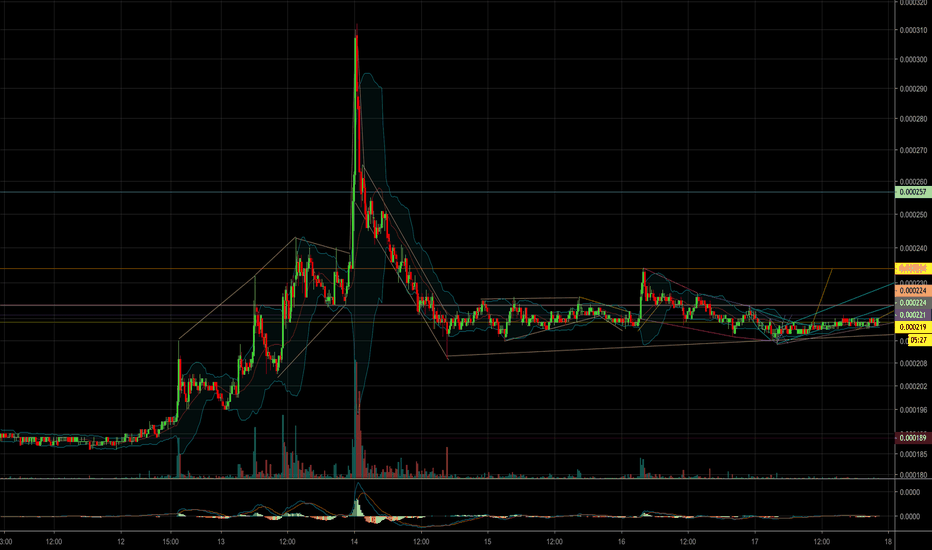Click date 15 on the time axis
The height and width of the screenshot is (550, 932).
(487, 542)
